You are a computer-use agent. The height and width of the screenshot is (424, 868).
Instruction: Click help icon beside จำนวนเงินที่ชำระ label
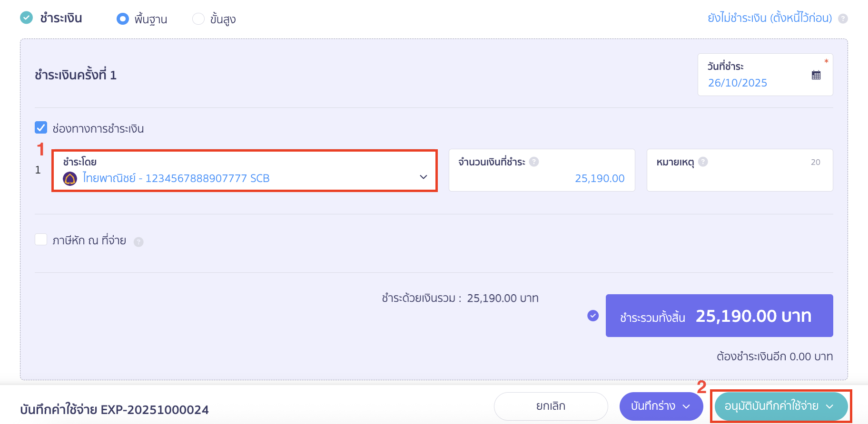coord(534,162)
